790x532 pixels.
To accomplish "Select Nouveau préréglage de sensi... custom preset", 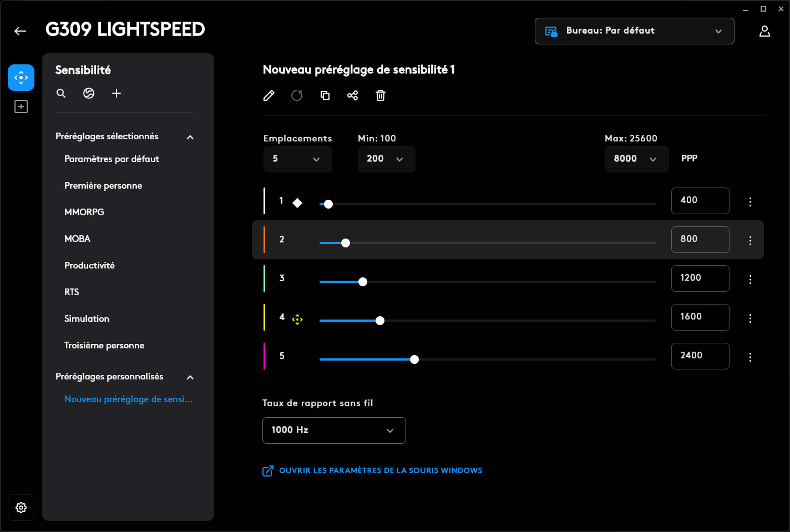I will point(129,399).
